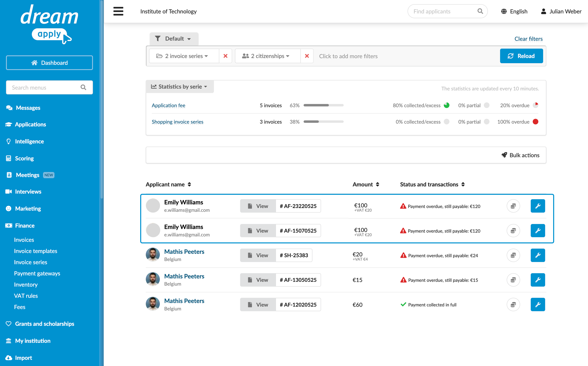The width and height of the screenshot is (588, 366).
Task: Remove the 2 invoice series filter
Action: 225,56
